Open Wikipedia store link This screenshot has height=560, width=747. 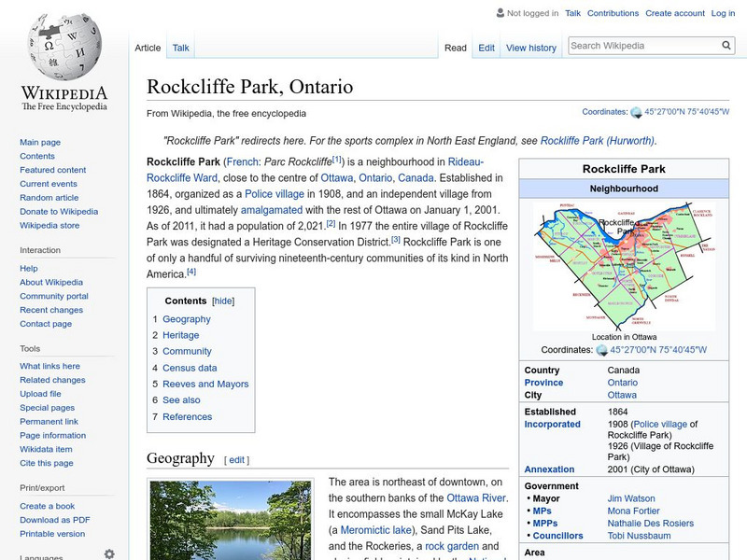point(49,225)
